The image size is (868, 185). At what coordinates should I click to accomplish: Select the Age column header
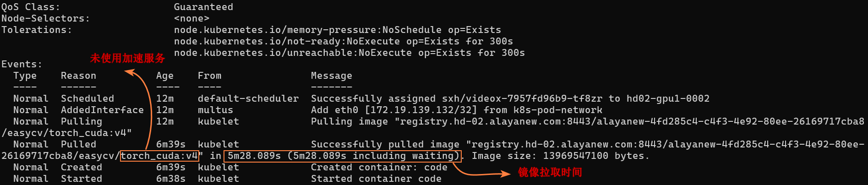tap(165, 76)
